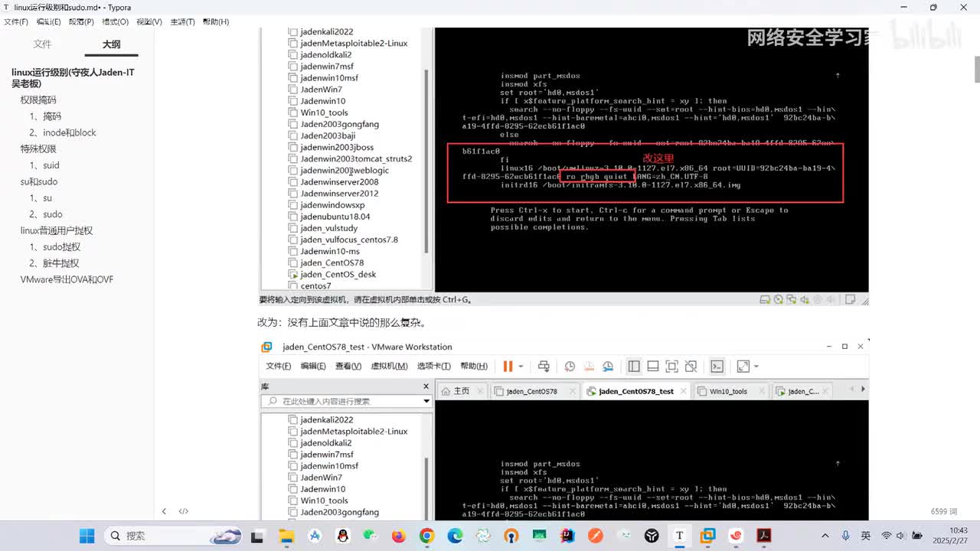The image size is (980, 551).
Task: Click the 6599 词 word count
Action: tap(944, 511)
